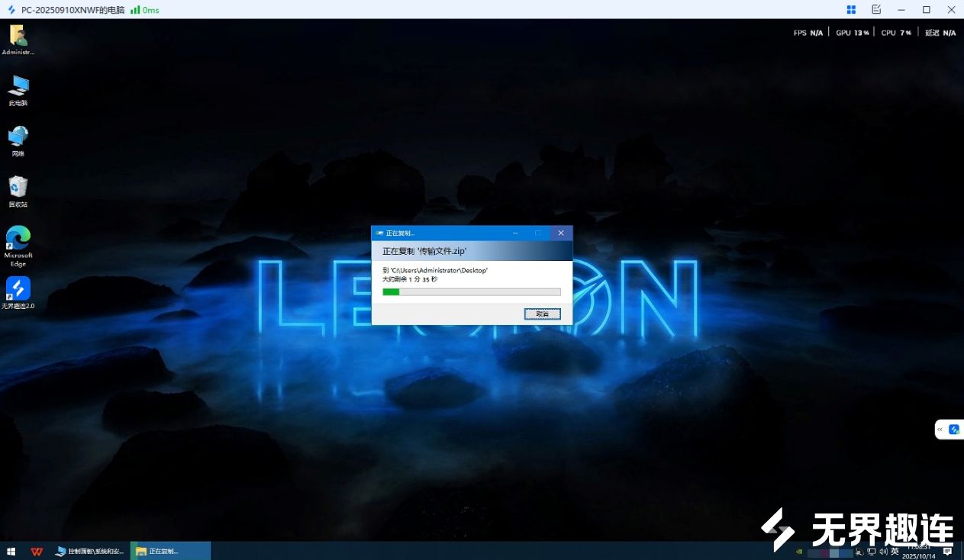Click the file copy progress bar
This screenshot has width=964, height=560.
471,291
